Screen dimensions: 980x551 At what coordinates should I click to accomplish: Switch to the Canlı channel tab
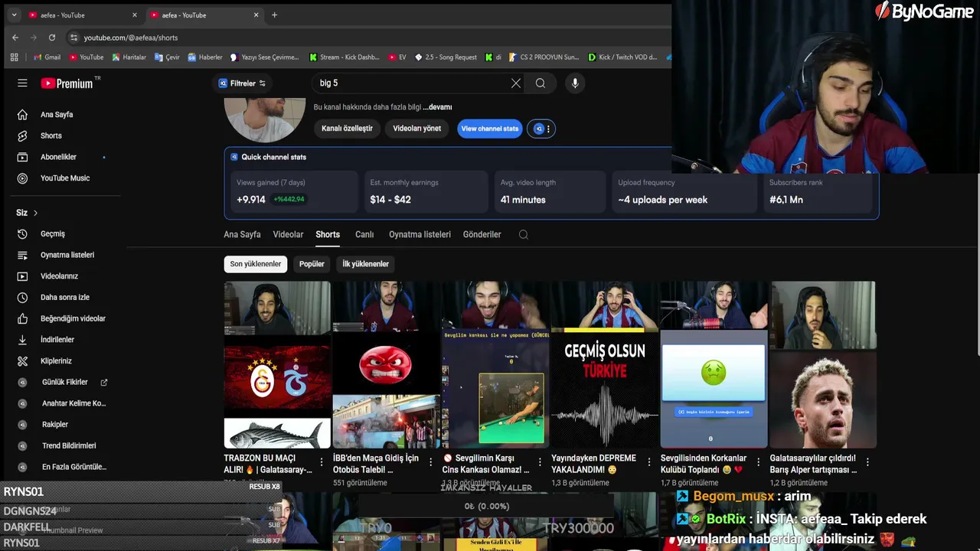pos(364,235)
